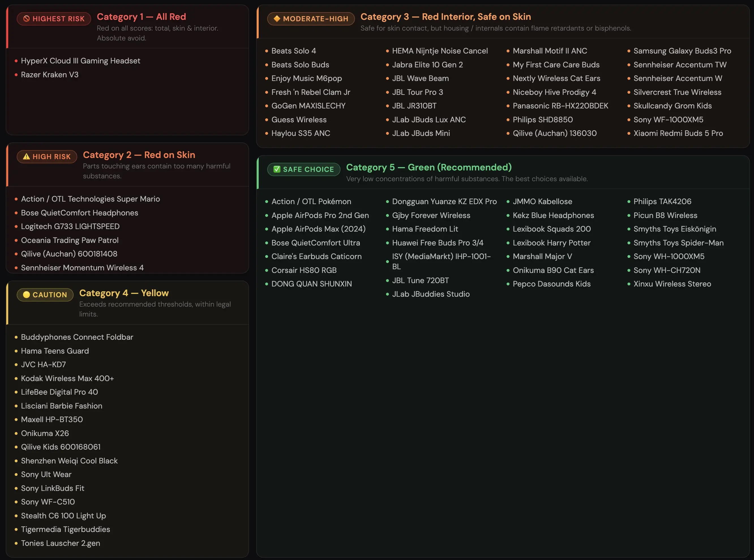This screenshot has width=754, height=560.
Task: Click the prohibited icon in Highest Risk badge
Action: pyautogui.click(x=26, y=19)
